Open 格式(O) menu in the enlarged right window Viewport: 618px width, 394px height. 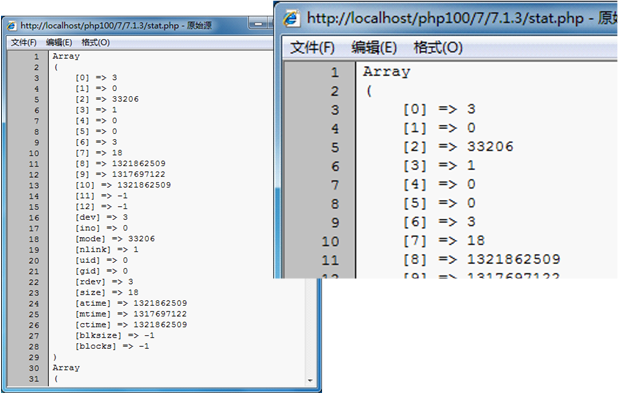tap(438, 48)
